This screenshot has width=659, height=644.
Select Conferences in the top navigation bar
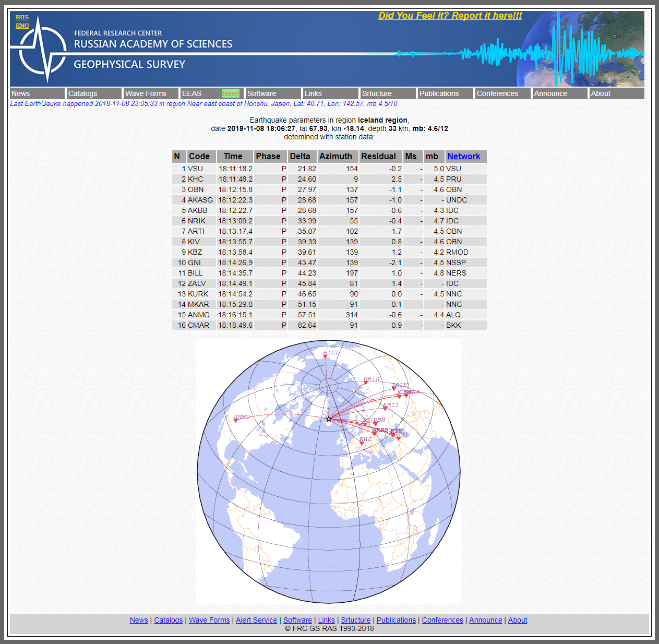[497, 93]
